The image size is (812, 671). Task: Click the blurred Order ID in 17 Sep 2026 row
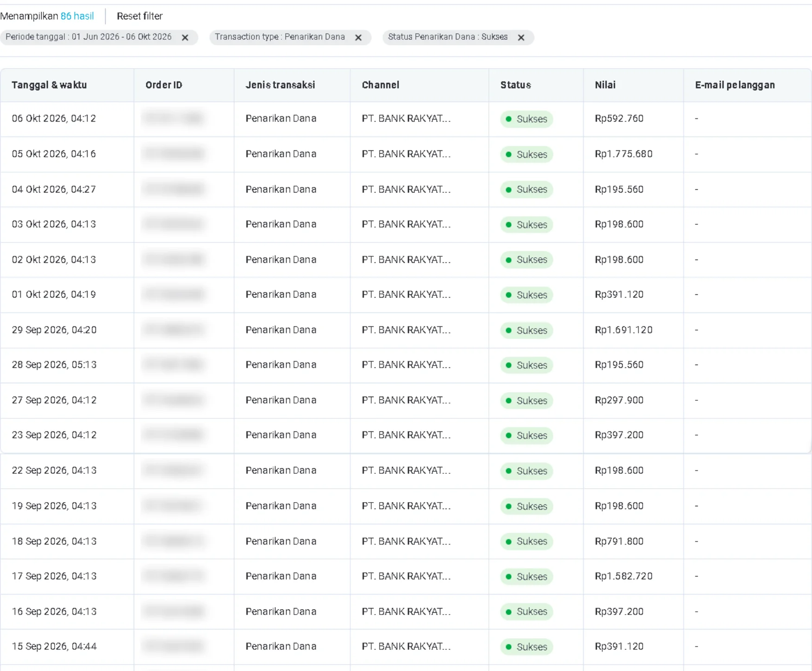pos(174,576)
